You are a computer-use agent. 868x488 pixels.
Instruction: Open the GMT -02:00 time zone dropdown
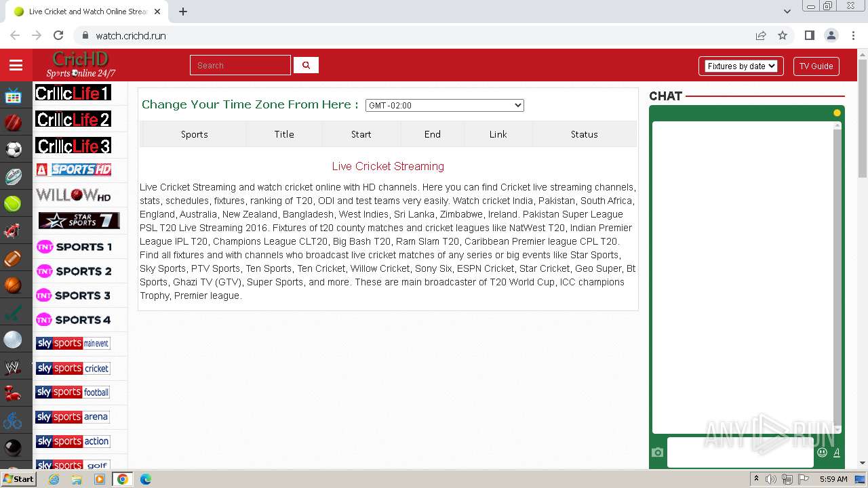445,105
